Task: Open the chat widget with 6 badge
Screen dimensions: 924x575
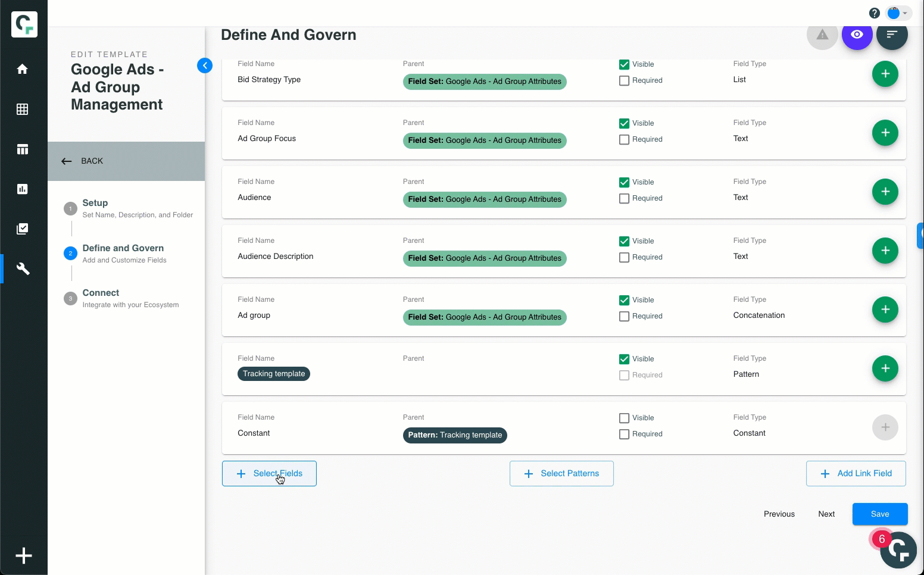Action: pyautogui.click(x=898, y=550)
